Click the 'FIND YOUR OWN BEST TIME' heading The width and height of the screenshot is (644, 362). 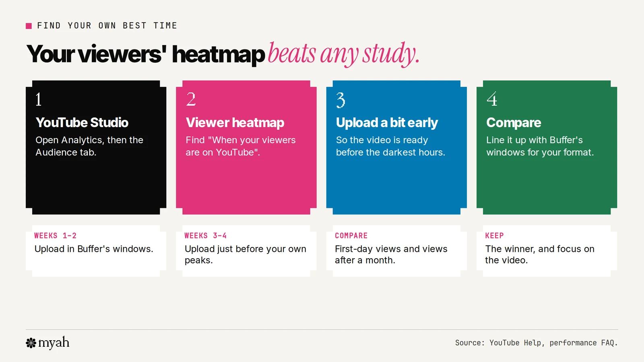point(107,26)
